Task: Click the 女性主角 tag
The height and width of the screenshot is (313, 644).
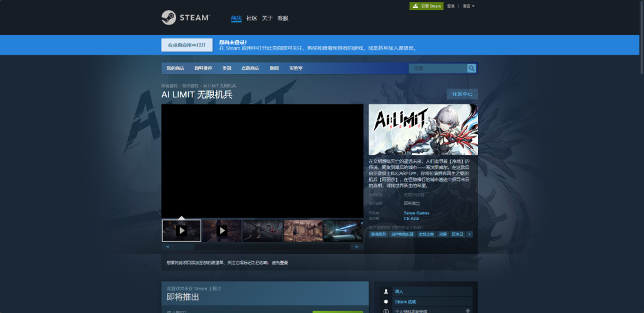Action: point(426,234)
